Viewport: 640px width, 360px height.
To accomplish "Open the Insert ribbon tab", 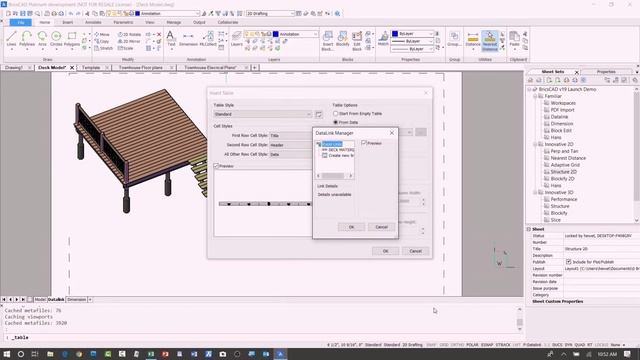I will tap(67, 22).
